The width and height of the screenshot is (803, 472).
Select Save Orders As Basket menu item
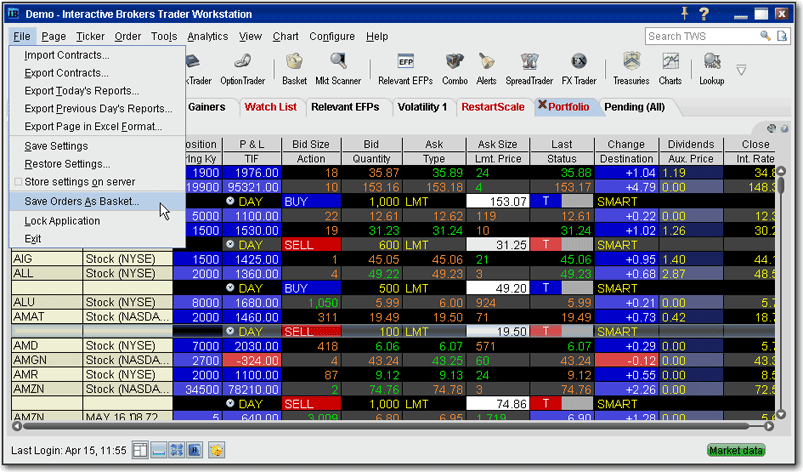click(x=97, y=201)
